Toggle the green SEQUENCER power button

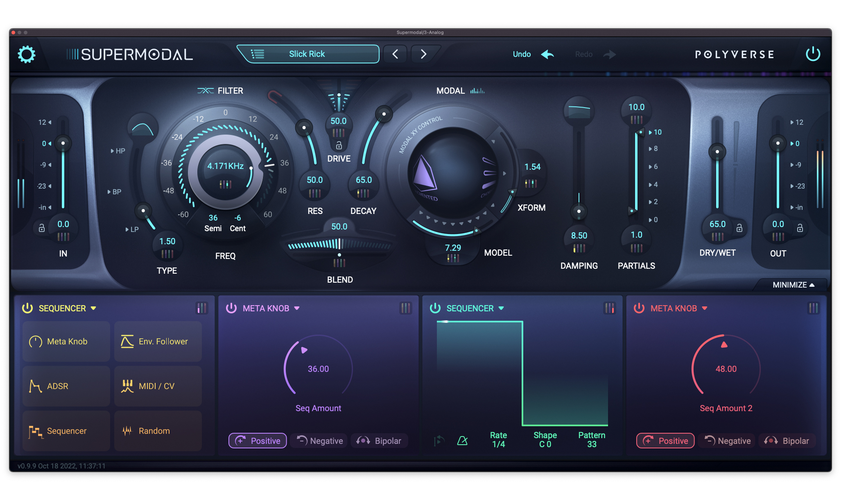pyautogui.click(x=435, y=308)
